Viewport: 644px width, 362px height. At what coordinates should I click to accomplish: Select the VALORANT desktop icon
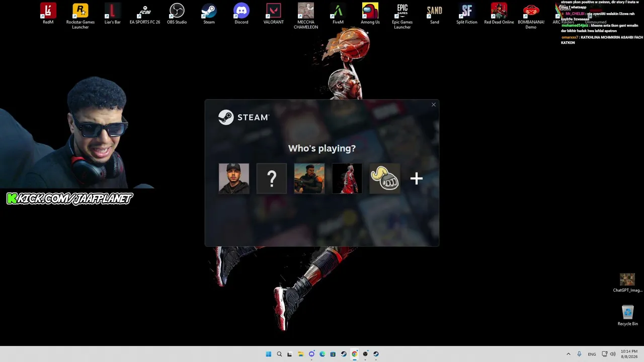click(x=274, y=14)
